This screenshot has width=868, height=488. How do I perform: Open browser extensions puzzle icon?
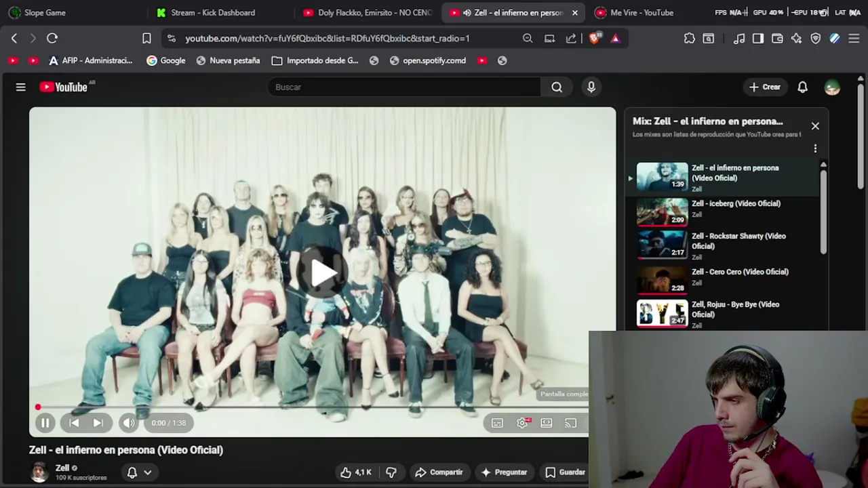[690, 39]
